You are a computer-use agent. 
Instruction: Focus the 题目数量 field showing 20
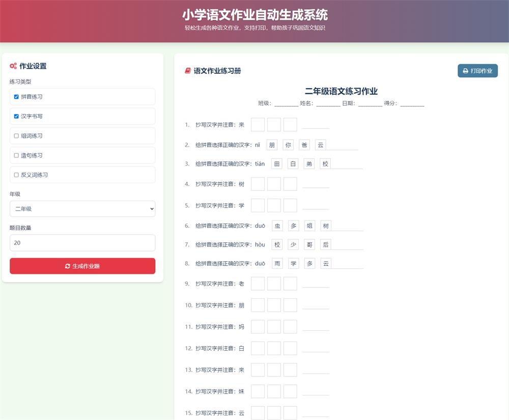[x=82, y=243]
